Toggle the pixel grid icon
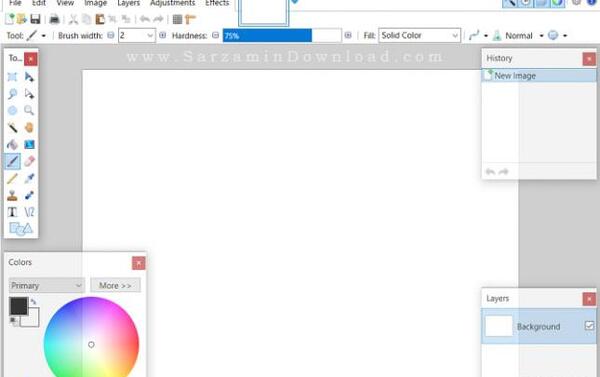The width and height of the screenshot is (600, 377). point(177,19)
